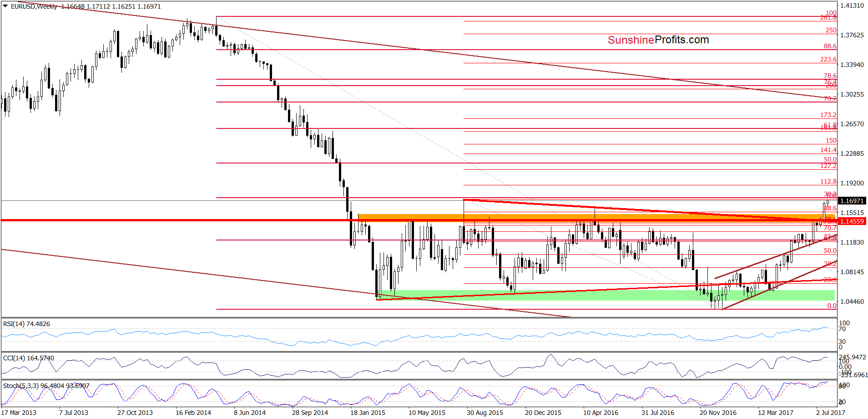Click the 7 Jul 2013 date label
This screenshot has height=419, width=868.
(74, 413)
